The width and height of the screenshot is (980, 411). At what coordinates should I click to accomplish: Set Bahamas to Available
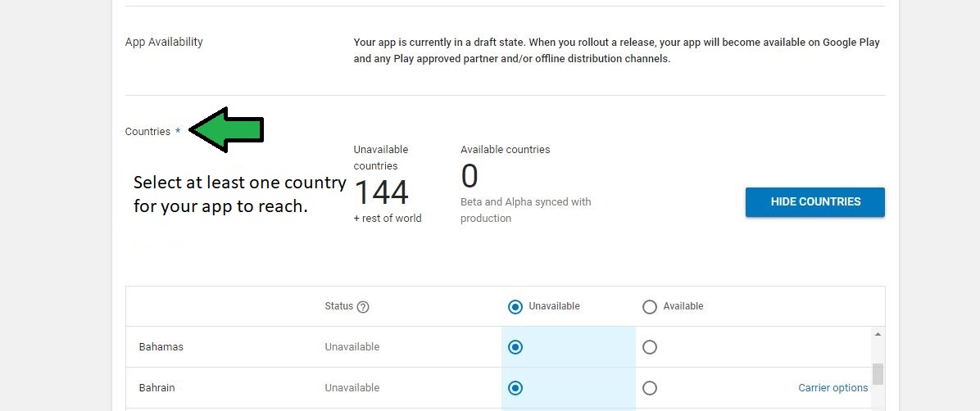(650, 347)
